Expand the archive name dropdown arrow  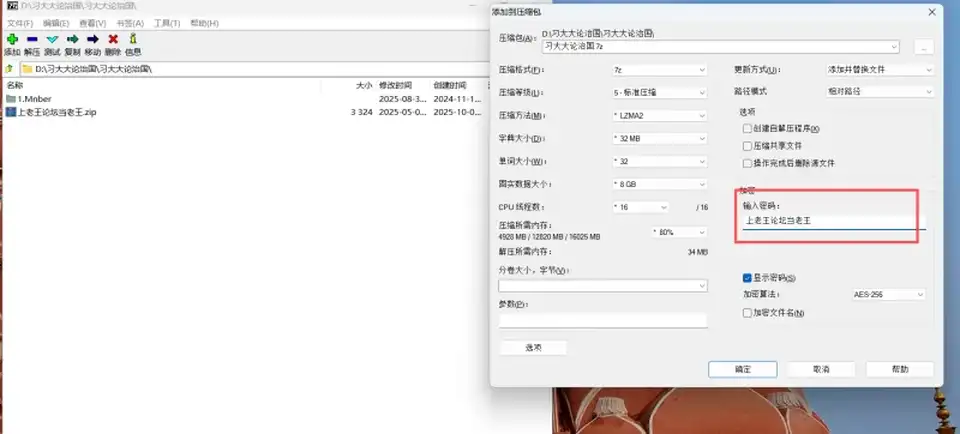click(x=894, y=46)
